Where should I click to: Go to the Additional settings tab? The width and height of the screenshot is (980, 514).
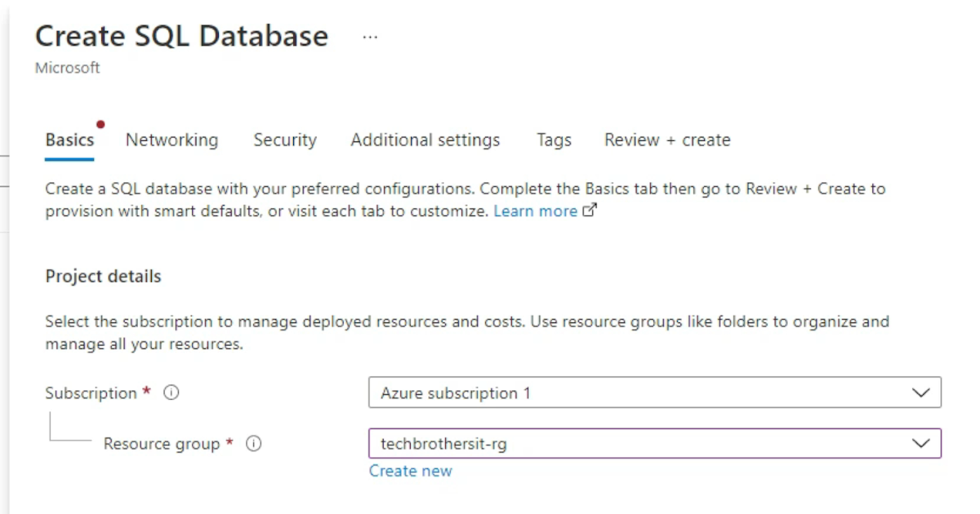pos(425,140)
